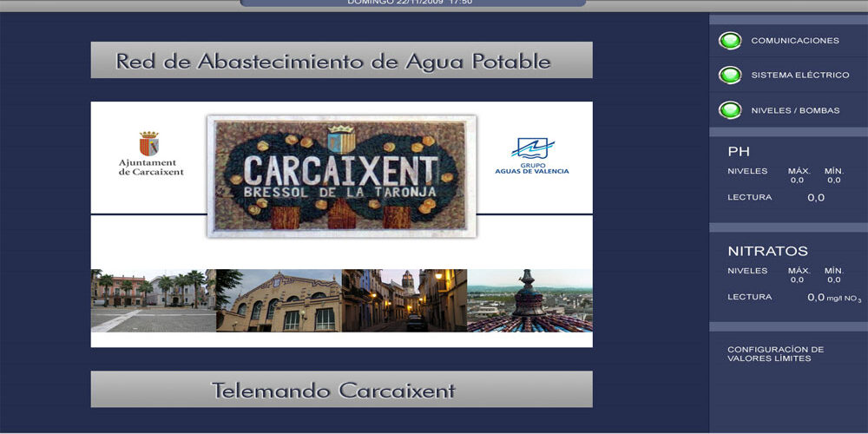Click the Telemando Carcaixent banner
This screenshot has height=434, width=868.
tap(341, 390)
